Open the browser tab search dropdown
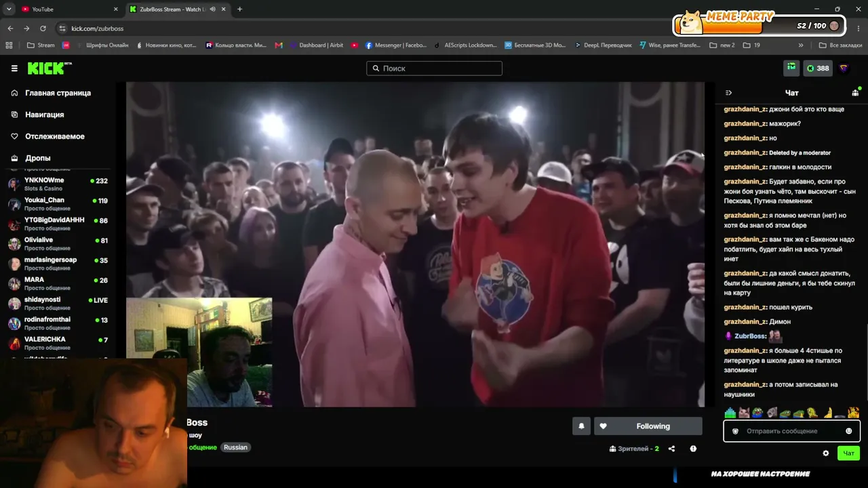This screenshot has height=488, width=868. click(9, 9)
